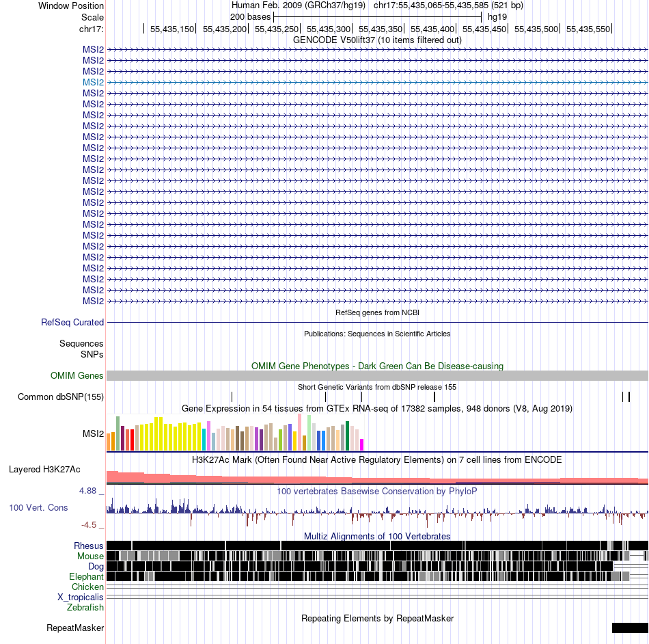Open the Layered H3K27Ac track label
Screen dimensions: 649x644
[x=44, y=469]
